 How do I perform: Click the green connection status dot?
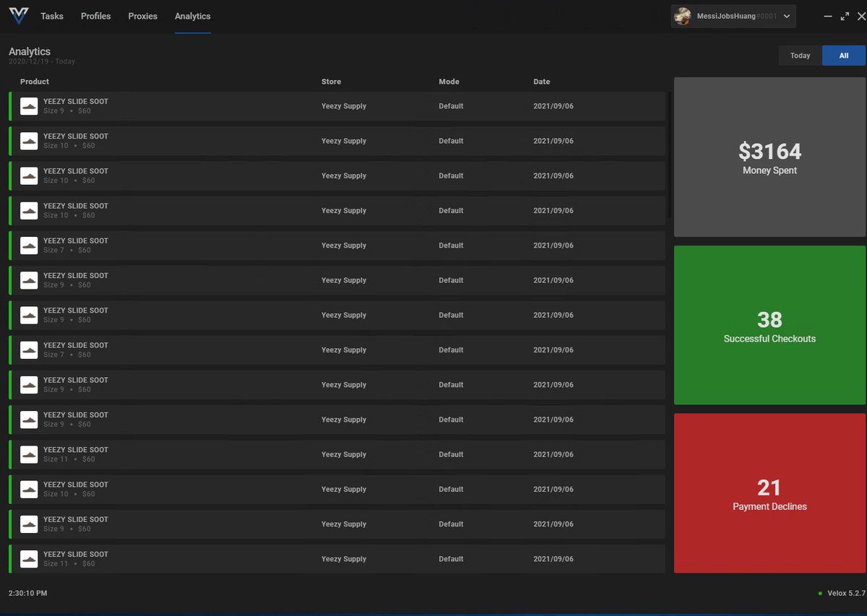tap(820, 594)
